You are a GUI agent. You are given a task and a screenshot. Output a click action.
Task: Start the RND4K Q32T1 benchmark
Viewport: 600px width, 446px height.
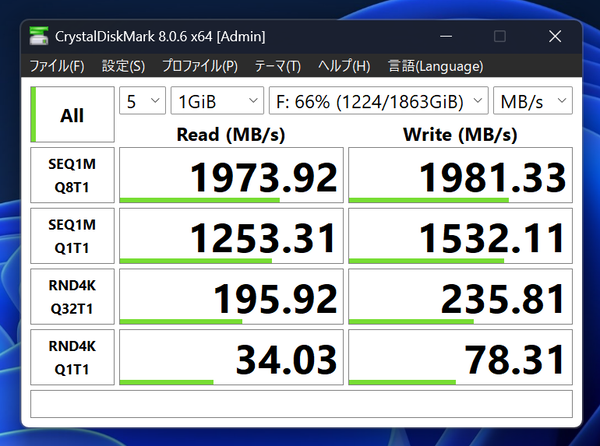point(72,297)
